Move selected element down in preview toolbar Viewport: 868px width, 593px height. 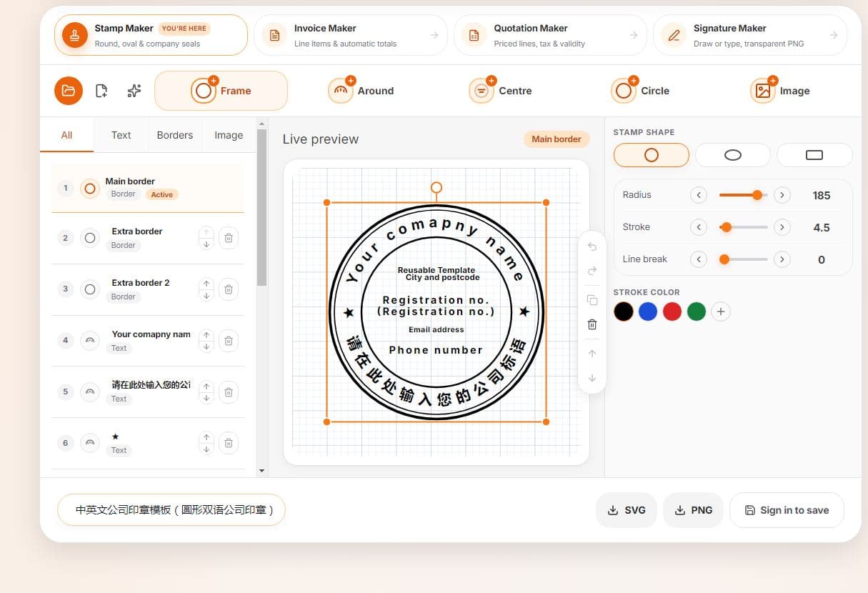[592, 378]
